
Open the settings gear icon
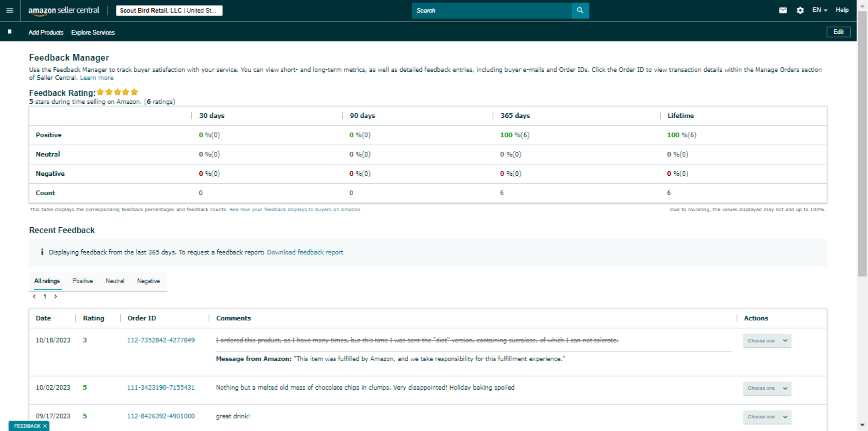800,11
